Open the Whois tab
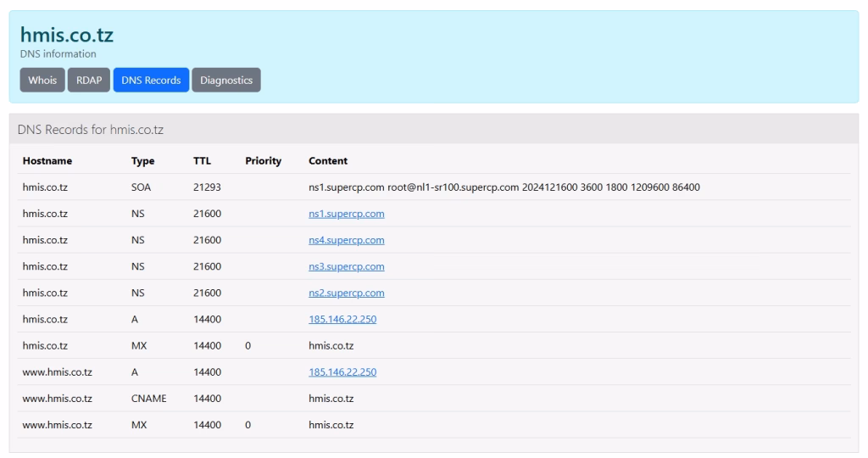Viewport: 868px width, 458px height. click(42, 80)
